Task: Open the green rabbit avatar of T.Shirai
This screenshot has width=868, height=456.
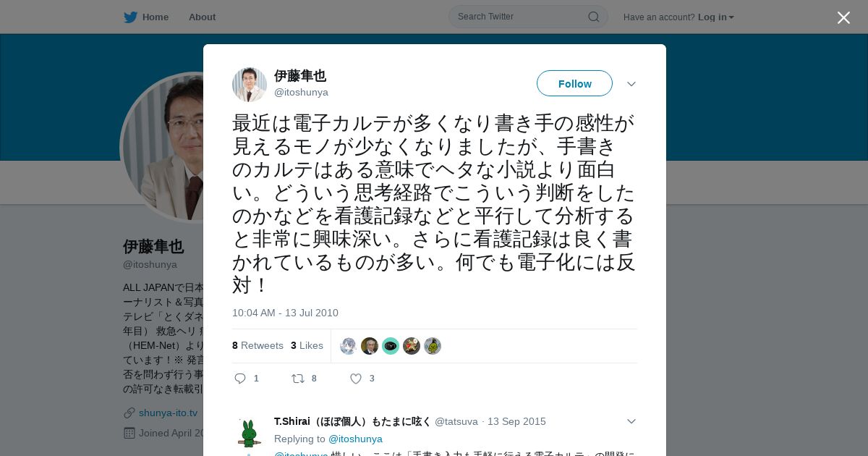Action: 249,432
